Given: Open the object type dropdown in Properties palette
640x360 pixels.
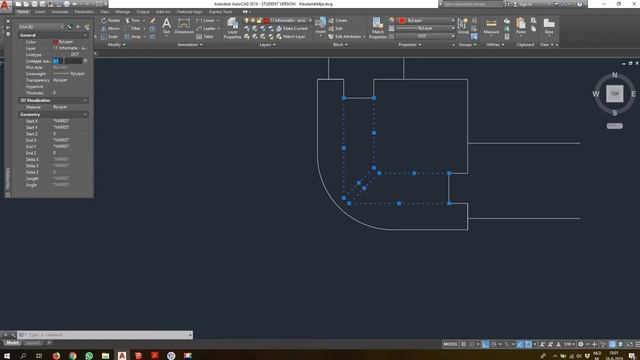Looking at the screenshot, I should pyautogui.click(x=42, y=27).
